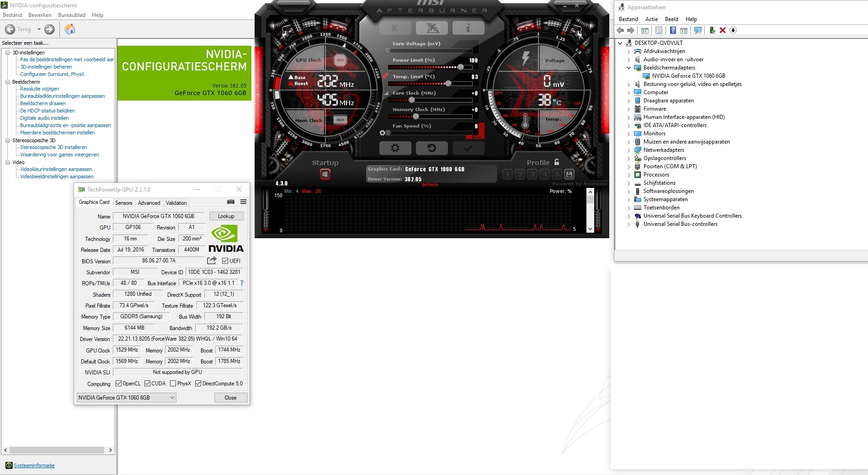Go to the NVIDIA control panel home icon
The height and width of the screenshot is (475, 868).
[70, 29]
